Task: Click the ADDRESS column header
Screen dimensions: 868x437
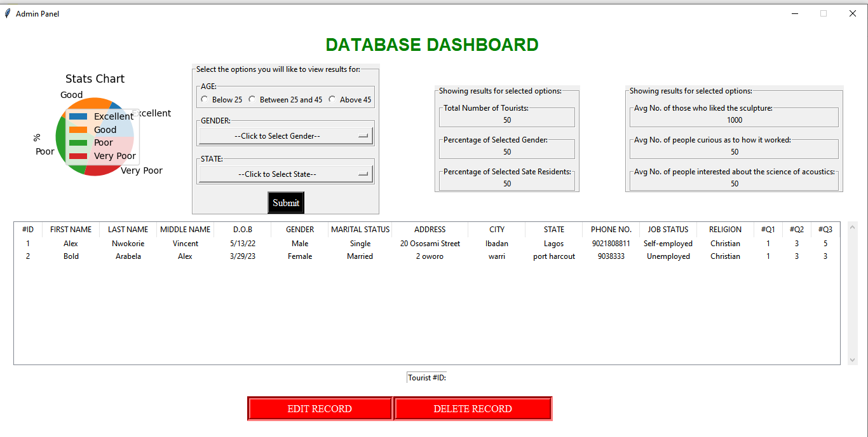Action: point(430,230)
